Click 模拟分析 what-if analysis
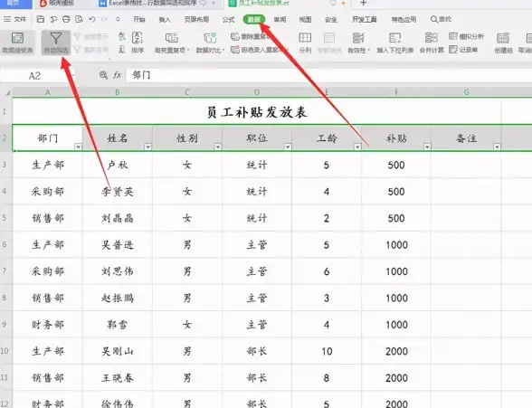The width and height of the screenshot is (532, 408). click(x=467, y=36)
